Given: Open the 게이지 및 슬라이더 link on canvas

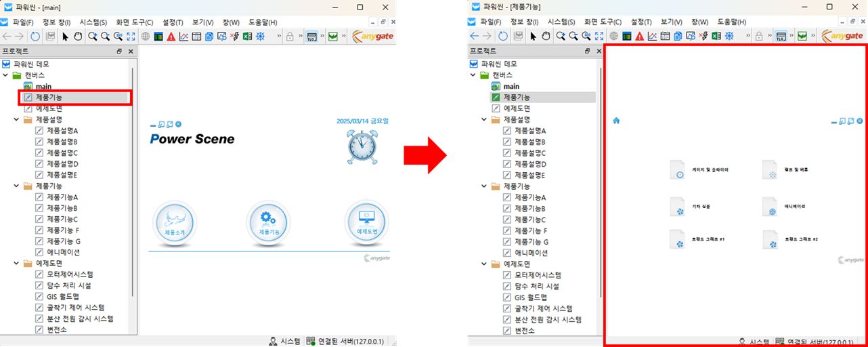Looking at the screenshot, I should coord(710,170).
